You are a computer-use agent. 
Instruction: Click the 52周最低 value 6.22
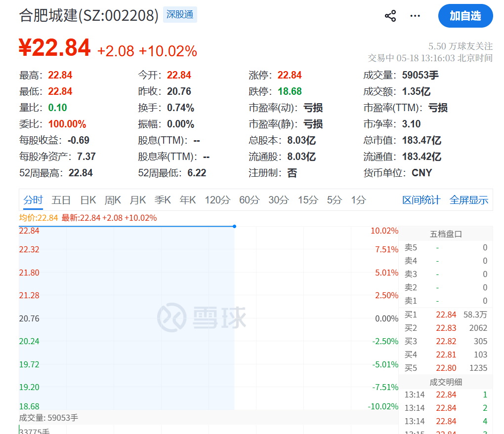(x=196, y=173)
